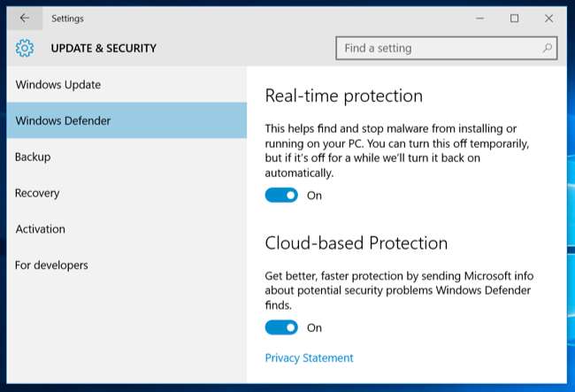
Task: Open the Privacy Statement link
Action: (309, 358)
